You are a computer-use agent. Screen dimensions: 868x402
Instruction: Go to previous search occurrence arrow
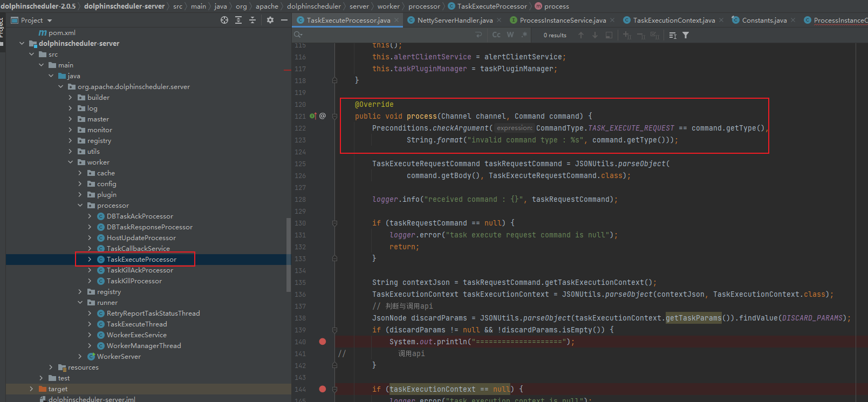pyautogui.click(x=581, y=35)
